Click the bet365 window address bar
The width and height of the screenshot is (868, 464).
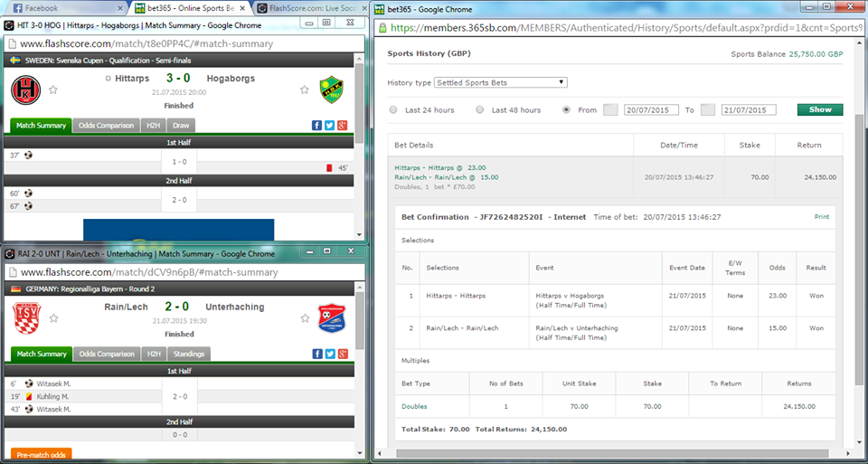click(620, 28)
